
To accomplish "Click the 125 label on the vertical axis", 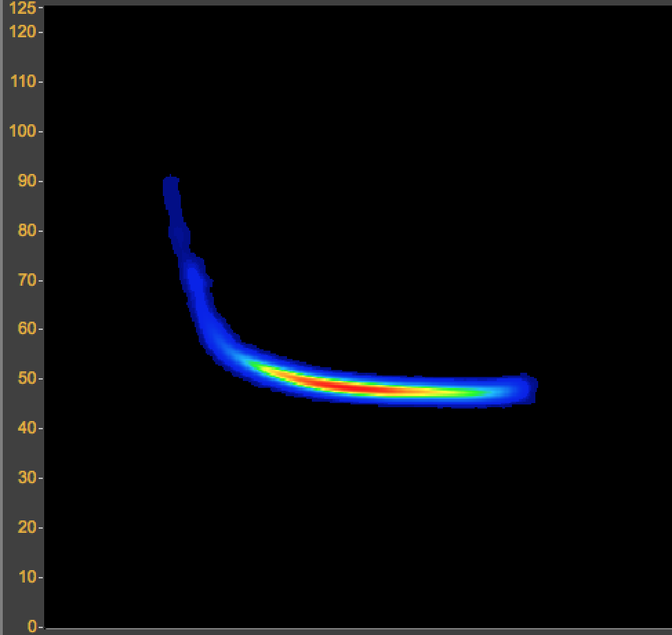I will [22, 8].
